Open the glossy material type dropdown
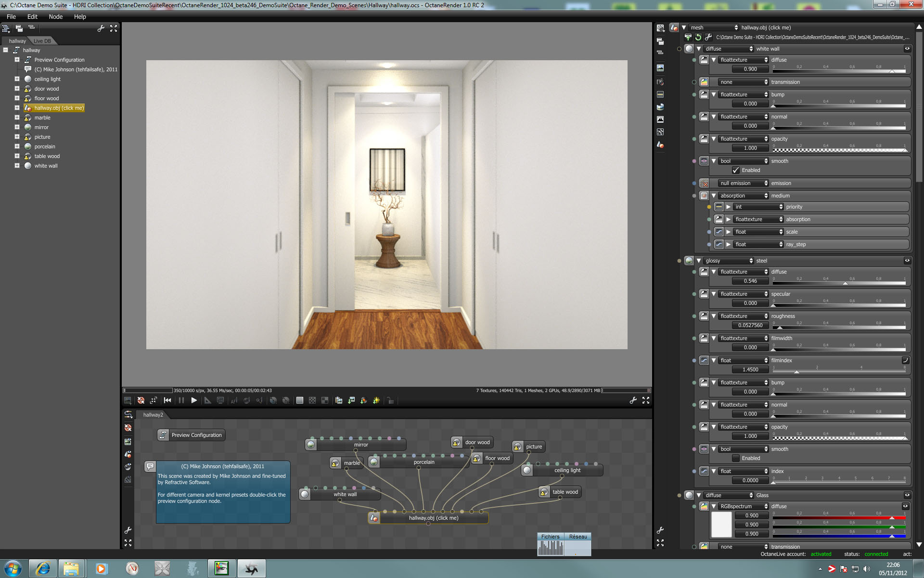This screenshot has width=924, height=578. [x=729, y=261]
